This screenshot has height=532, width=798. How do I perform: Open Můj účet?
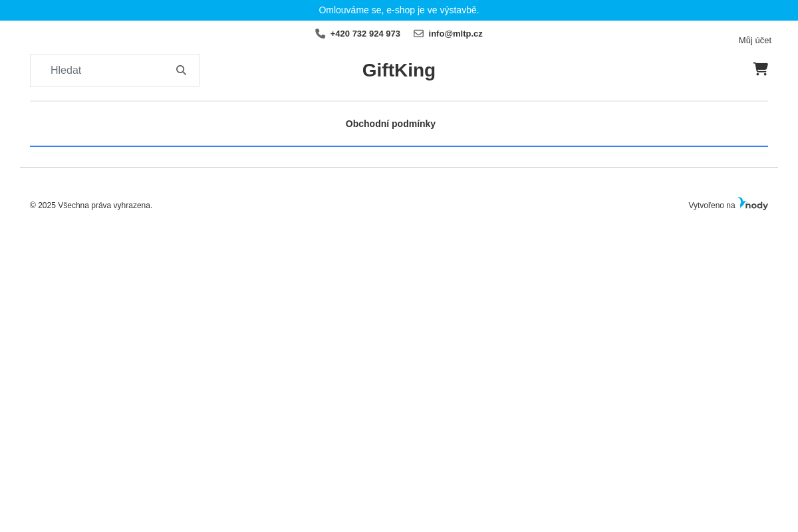coord(755,40)
